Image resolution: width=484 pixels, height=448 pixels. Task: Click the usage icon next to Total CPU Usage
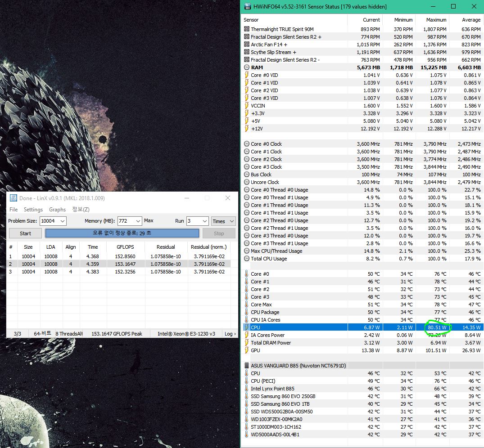pos(247,259)
